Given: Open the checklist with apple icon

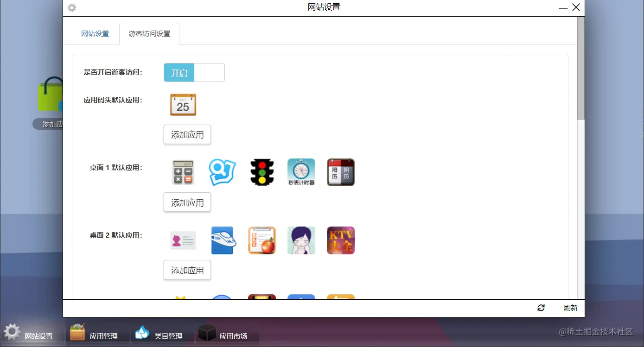Looking at the screenshot, I should pyautogui.click(x=262, y=240).
